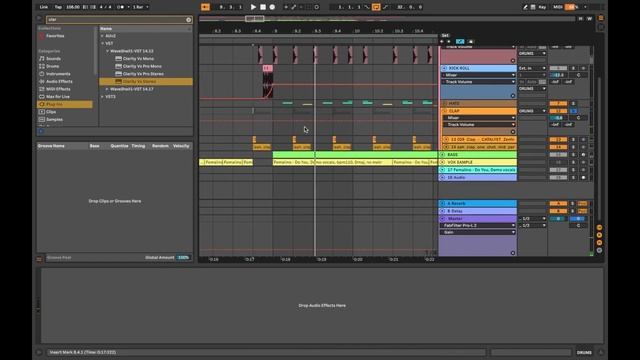Screen dimensions: 640x360
Task: Open Master Gain parameter chooser
Action: [x=478, y=232]
